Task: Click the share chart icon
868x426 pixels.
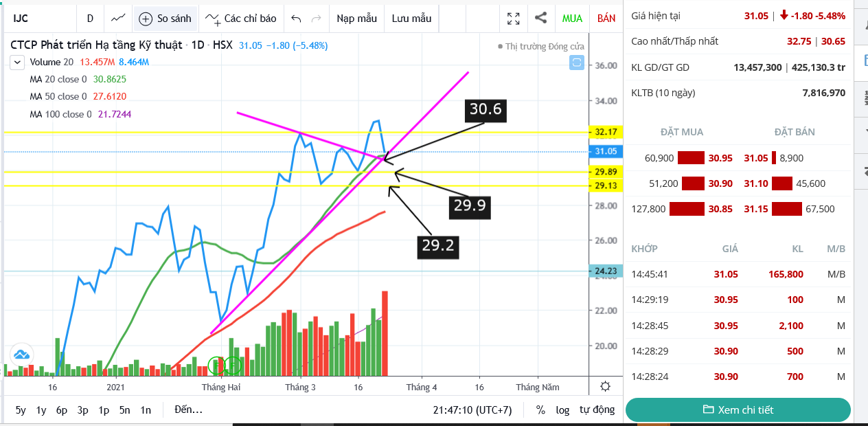Action: click(540, 19)
